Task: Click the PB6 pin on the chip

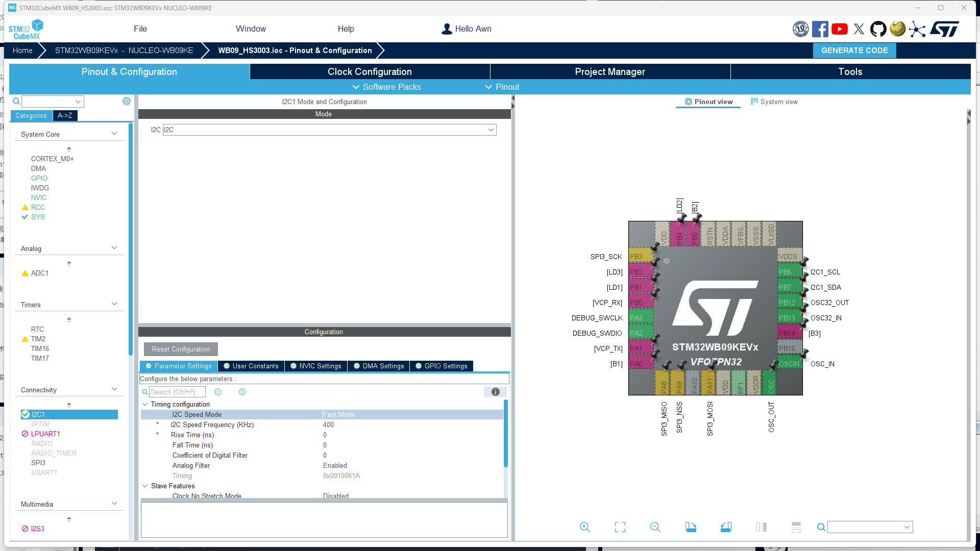Action: coord(789,272)
